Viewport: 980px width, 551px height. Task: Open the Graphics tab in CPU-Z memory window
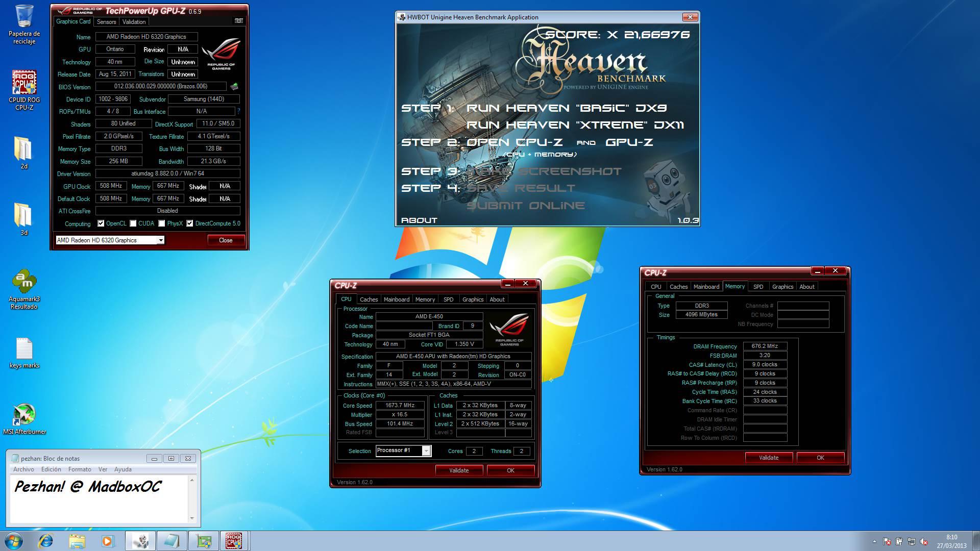tap(782, 287)
